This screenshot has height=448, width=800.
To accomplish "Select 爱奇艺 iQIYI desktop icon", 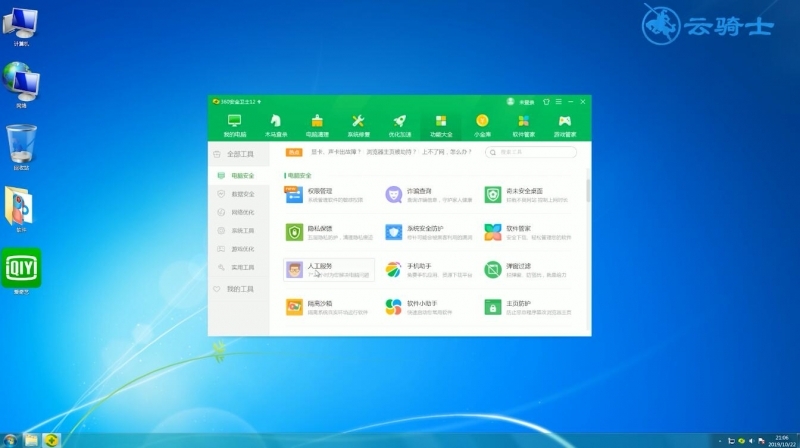I will [x=21, y=271].
